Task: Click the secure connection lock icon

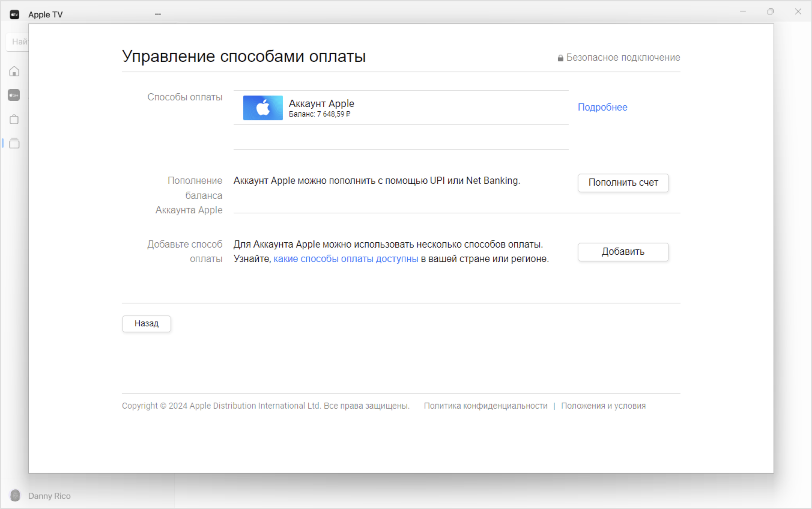Action: pos(560,57)
